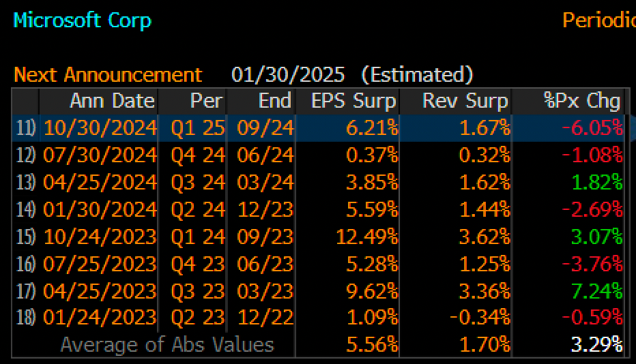
Task: Click the 7.24% price change value
Action: [x=596, y=291]
